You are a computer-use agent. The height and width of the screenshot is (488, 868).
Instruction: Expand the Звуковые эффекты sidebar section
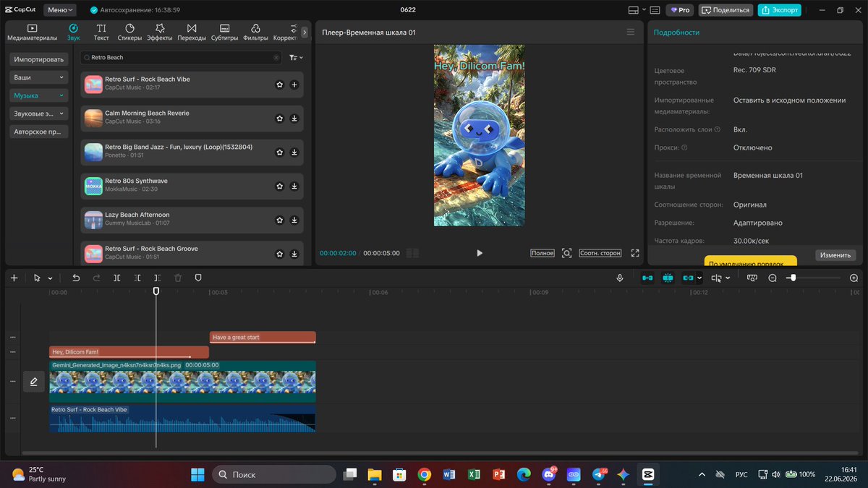tap(39, 114)
